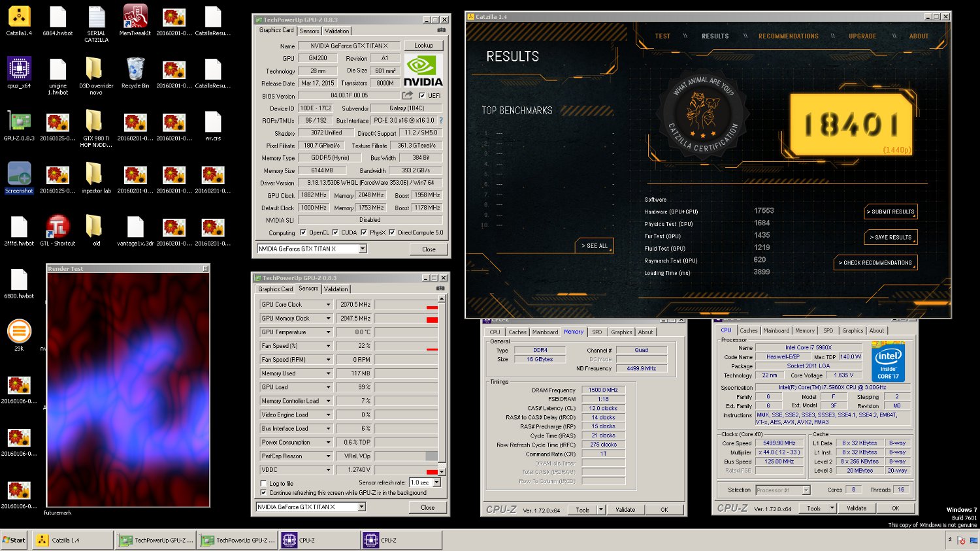Click SEE ALL under Top Benchmarks
Image resolution: width=980 pixels, height=551 pixels.
pos(595,245)
